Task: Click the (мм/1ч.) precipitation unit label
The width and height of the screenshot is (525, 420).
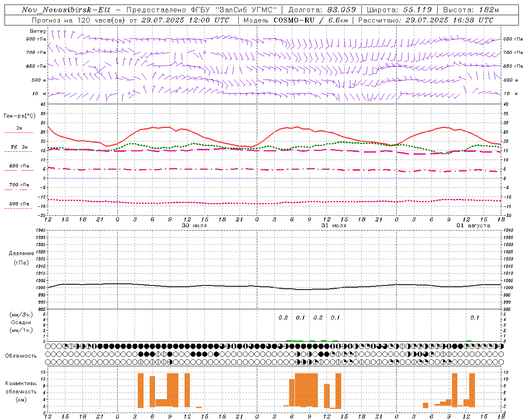Action: [x=21, y=330]
